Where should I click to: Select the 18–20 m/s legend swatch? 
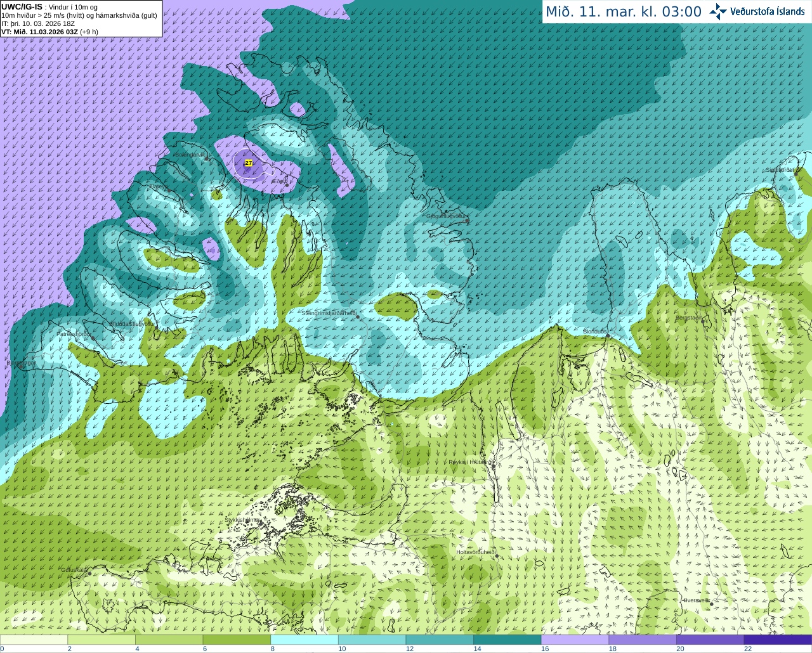(643, 640)
